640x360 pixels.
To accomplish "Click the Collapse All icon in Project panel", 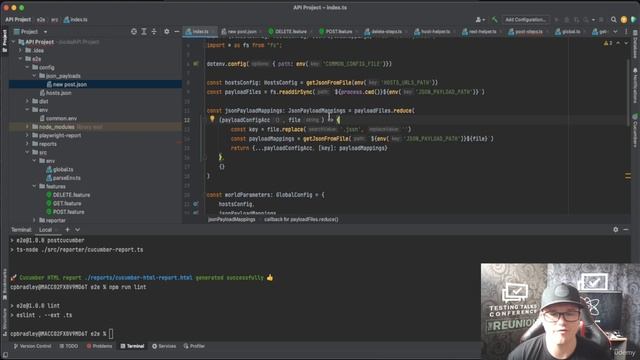I will [x=154, y=31].
